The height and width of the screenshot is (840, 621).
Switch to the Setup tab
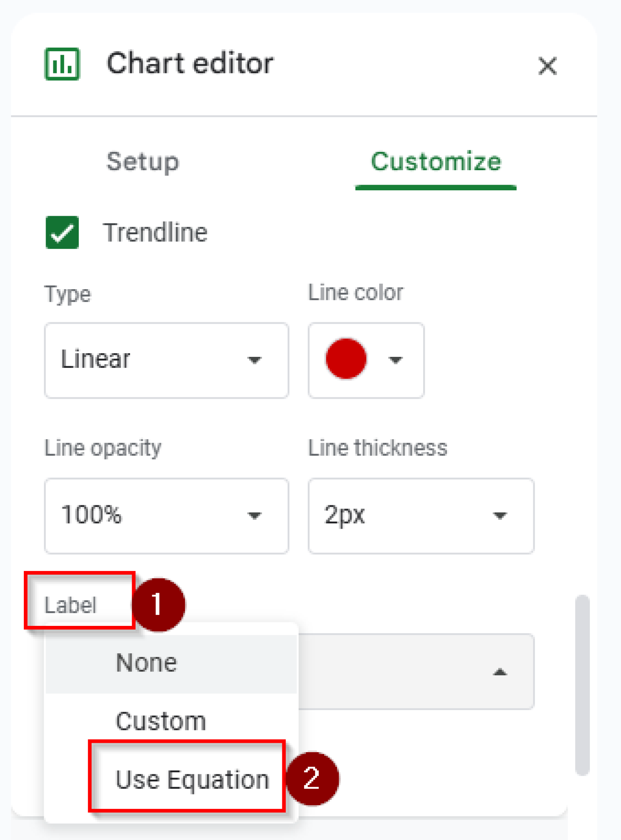142,162
